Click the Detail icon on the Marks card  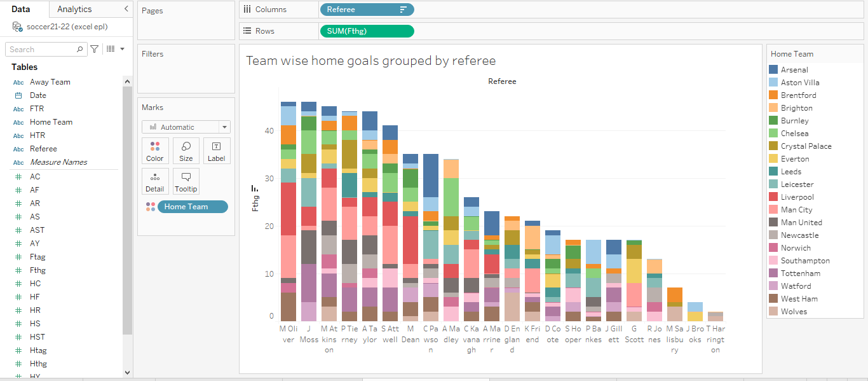[x=155, y=181]
